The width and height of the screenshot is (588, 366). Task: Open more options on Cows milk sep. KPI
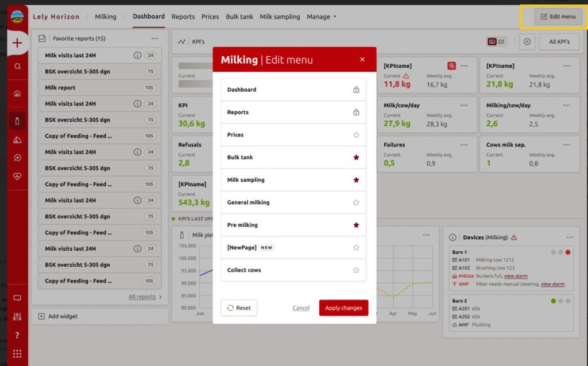pyautogui.click(x=567, y=145)
